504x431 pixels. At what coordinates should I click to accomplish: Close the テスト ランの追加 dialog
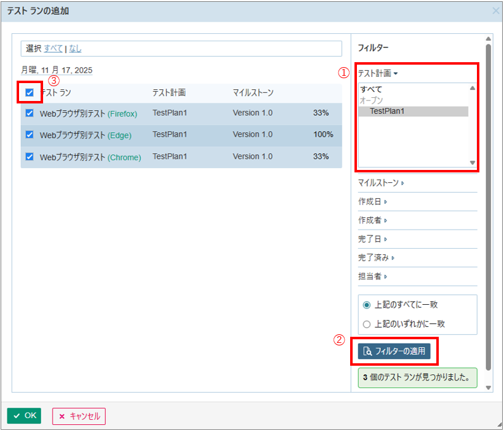click(x=495, y=10)
